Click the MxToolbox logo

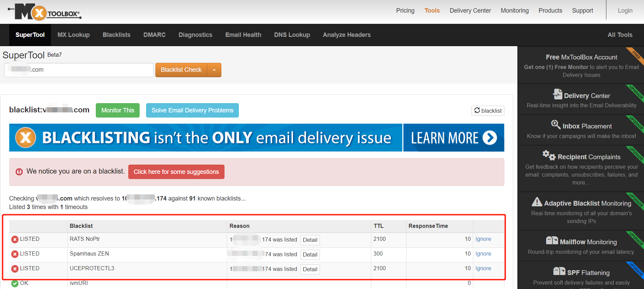[44, 12]
